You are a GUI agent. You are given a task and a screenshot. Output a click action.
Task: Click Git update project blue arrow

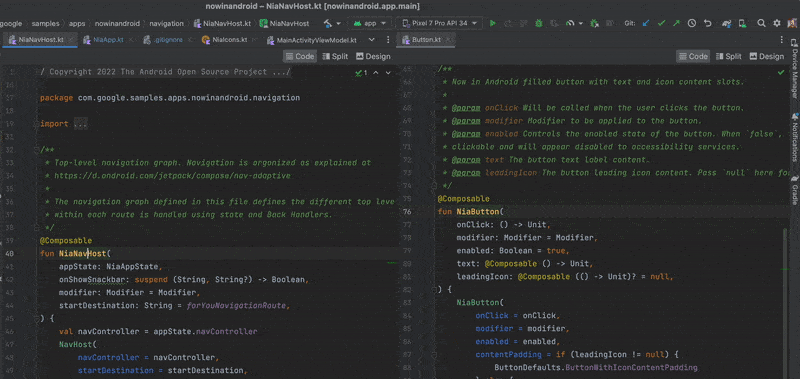[646, 23]
